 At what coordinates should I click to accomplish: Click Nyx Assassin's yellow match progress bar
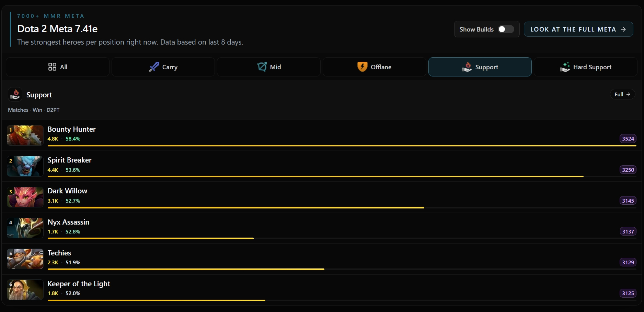[151, 238]
